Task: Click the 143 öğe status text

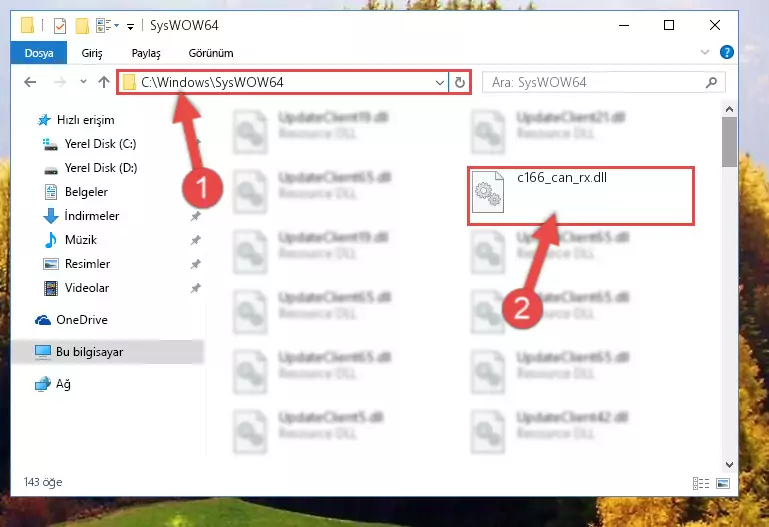Action: [43, 482]
